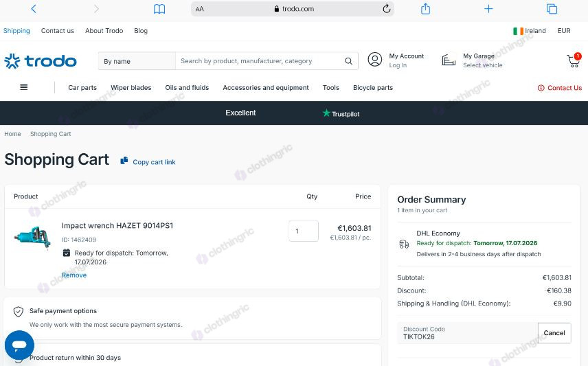
Task: Show all open tabs overview icon
Action: [552, 9]
